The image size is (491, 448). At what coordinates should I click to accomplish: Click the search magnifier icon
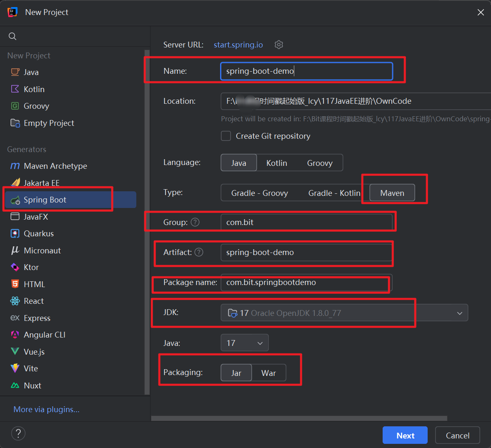pyautogui.click(x=13, y=36)
